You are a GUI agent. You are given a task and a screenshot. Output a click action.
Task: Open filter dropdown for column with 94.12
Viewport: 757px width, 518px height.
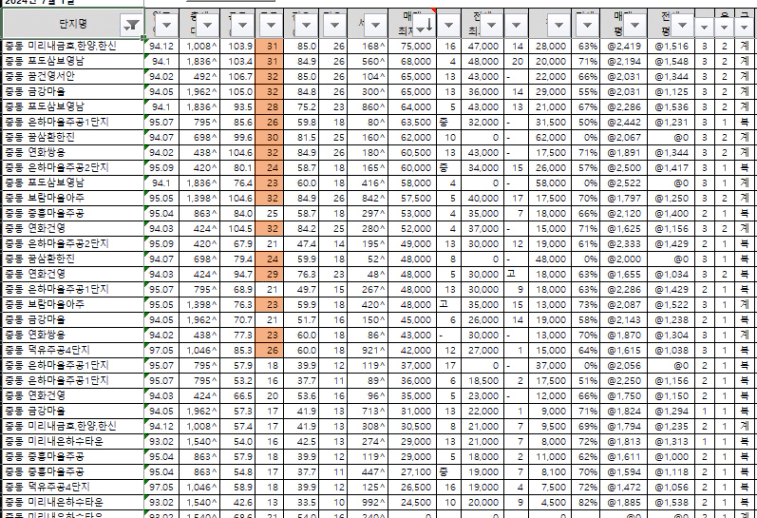(167, 25)
